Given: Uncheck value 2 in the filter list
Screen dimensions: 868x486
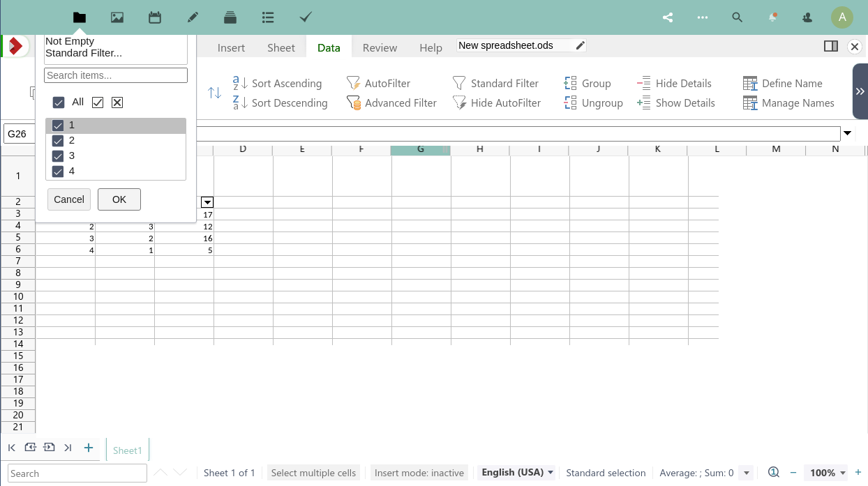Looking at the screenshot, I should (58, 140).
